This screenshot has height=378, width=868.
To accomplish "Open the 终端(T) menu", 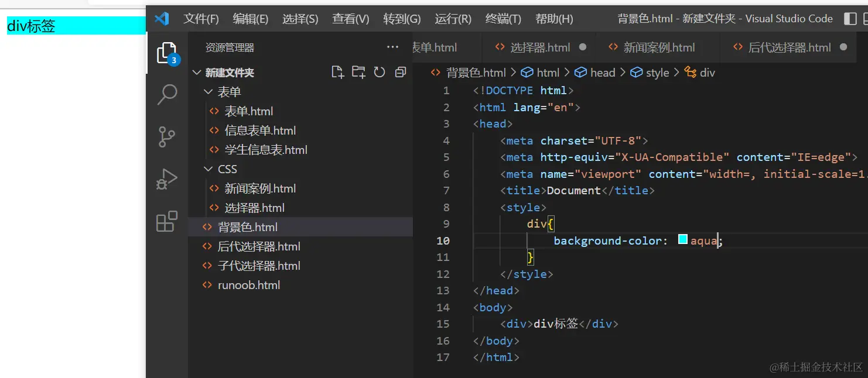I will coord(503,19).
